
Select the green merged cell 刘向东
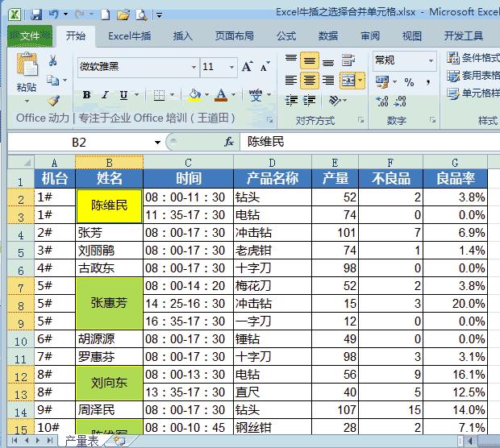pyautogui.click(x=109, y=383)
